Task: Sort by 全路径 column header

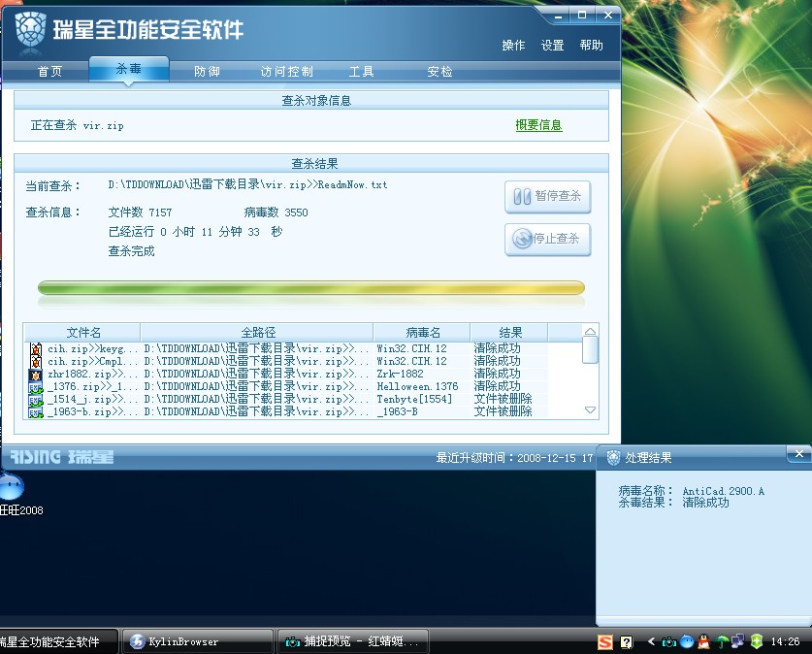Action: (257, 333)
